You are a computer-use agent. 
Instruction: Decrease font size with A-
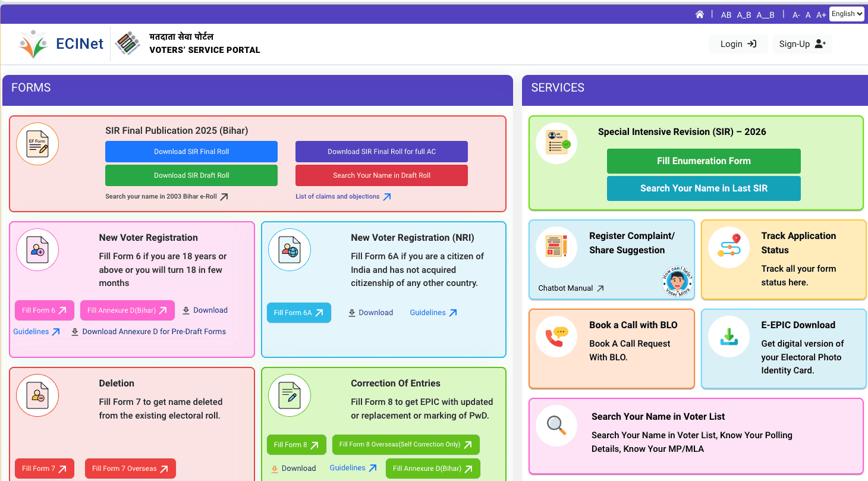pos(797,15)
